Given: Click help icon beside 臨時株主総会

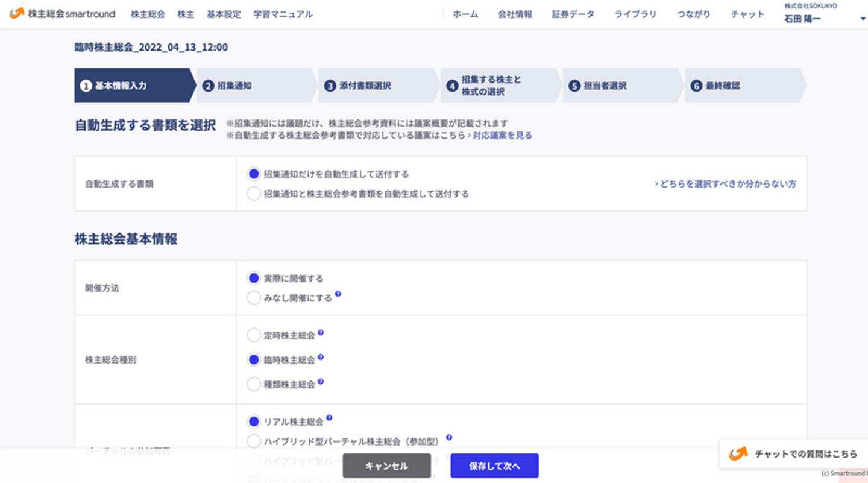Looking at the screenshot, I should coord(321,357).
